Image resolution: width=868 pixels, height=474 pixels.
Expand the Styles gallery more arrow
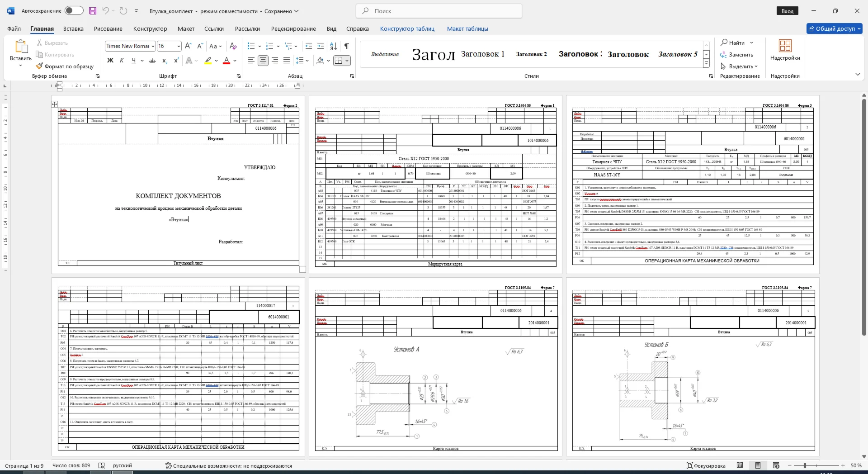pos(706,64)
